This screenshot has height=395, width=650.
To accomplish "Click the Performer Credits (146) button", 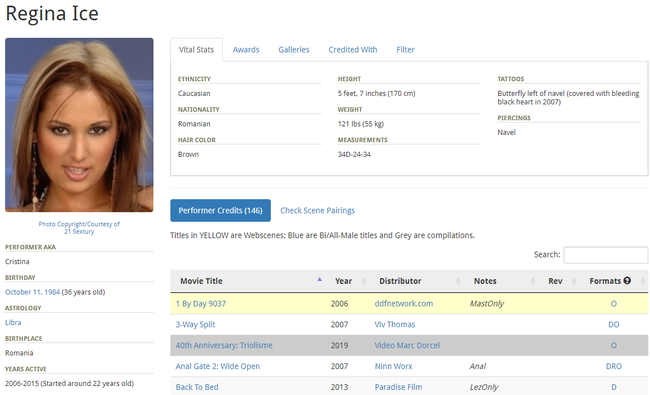I will [x=220, y=211].
